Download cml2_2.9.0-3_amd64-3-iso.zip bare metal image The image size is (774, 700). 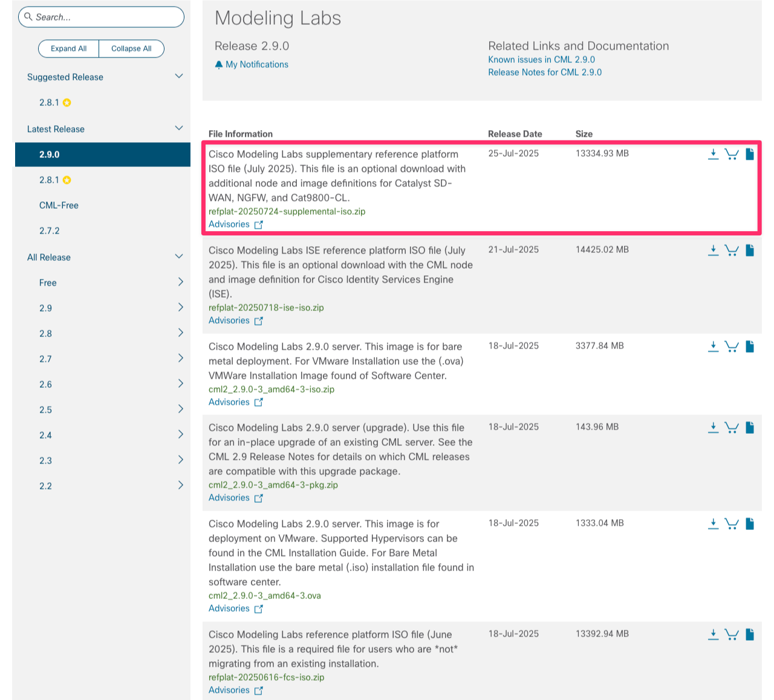pyautogui.click(x=714, y=347)
